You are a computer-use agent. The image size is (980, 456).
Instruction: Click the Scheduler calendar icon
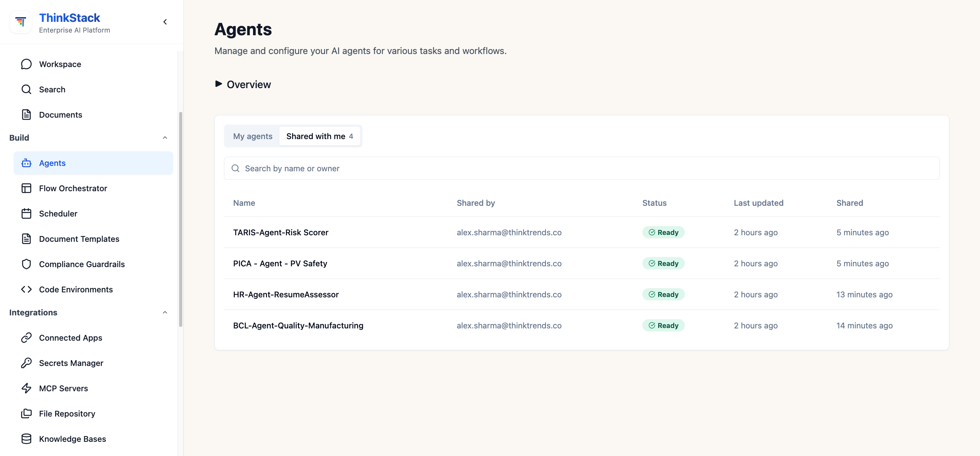pos(26,213)
